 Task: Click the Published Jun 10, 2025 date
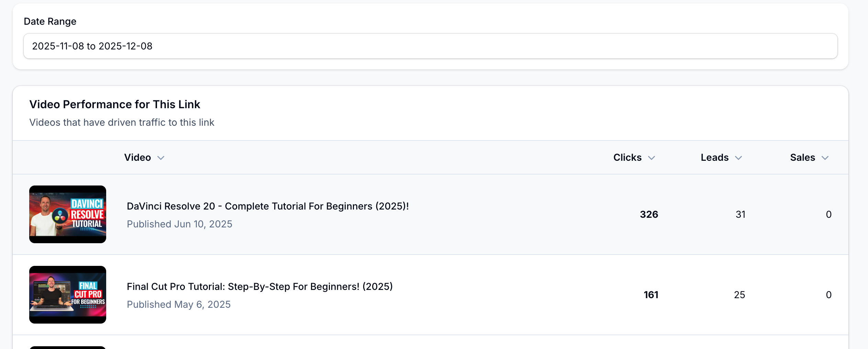(179, 224)
